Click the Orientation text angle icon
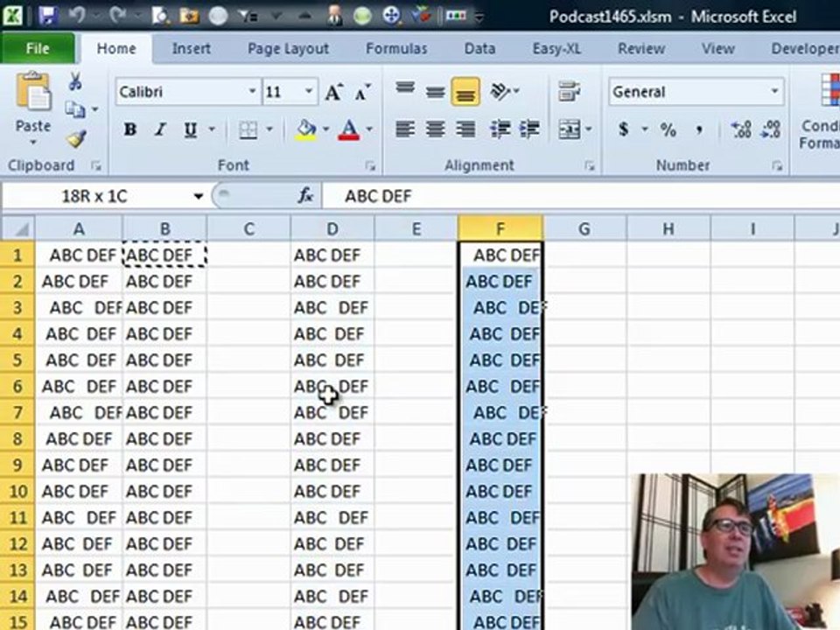Image resolution: width=840 pixels, height=630 pixels. tap(500, 92)
